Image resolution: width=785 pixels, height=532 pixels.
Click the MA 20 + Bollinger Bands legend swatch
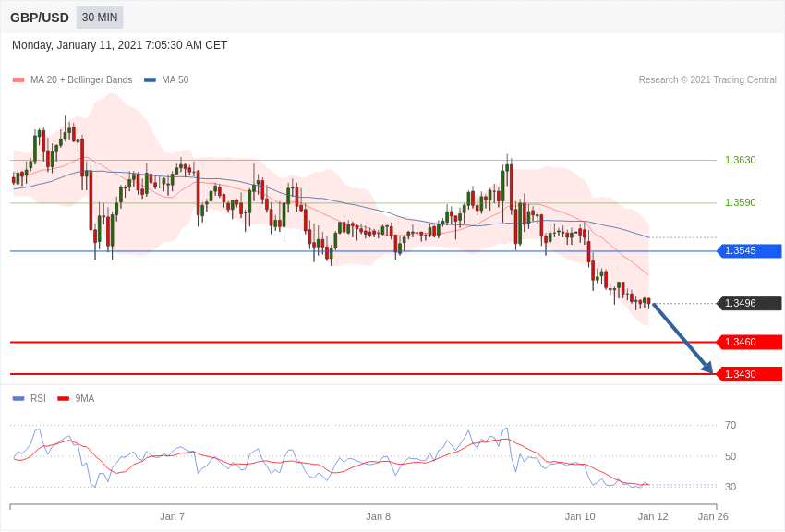18,80
